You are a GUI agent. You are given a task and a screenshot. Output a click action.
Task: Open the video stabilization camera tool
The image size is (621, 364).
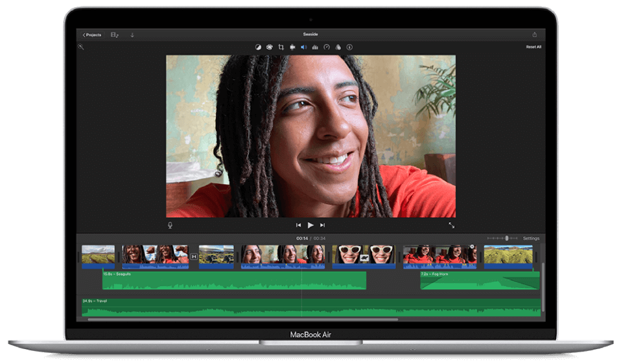coord(292,47)
